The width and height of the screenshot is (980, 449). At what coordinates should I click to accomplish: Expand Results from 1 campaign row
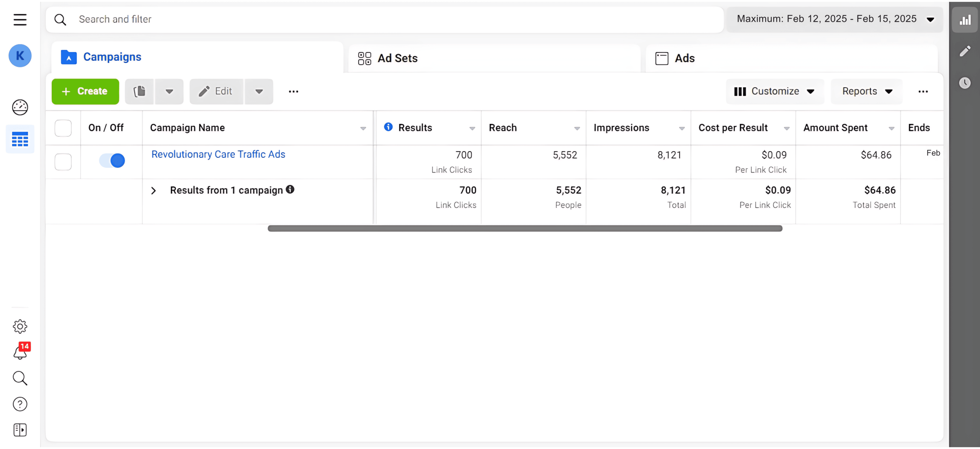point(154,190)
